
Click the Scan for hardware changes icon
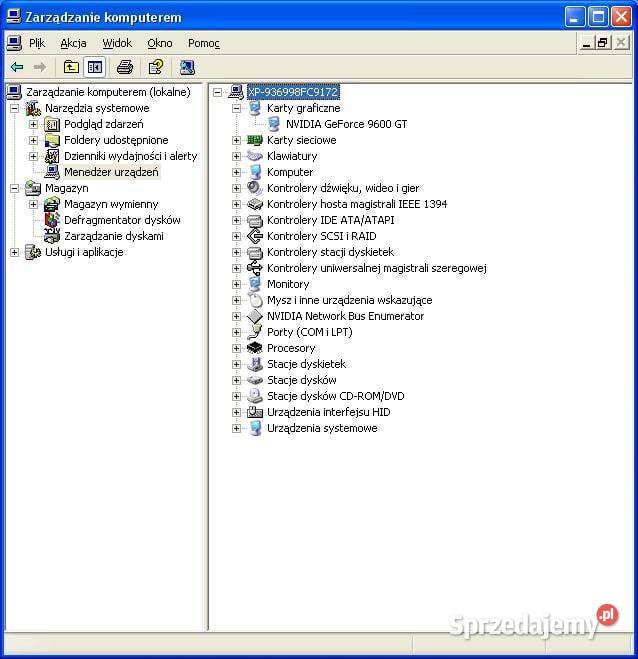point(187,67)
